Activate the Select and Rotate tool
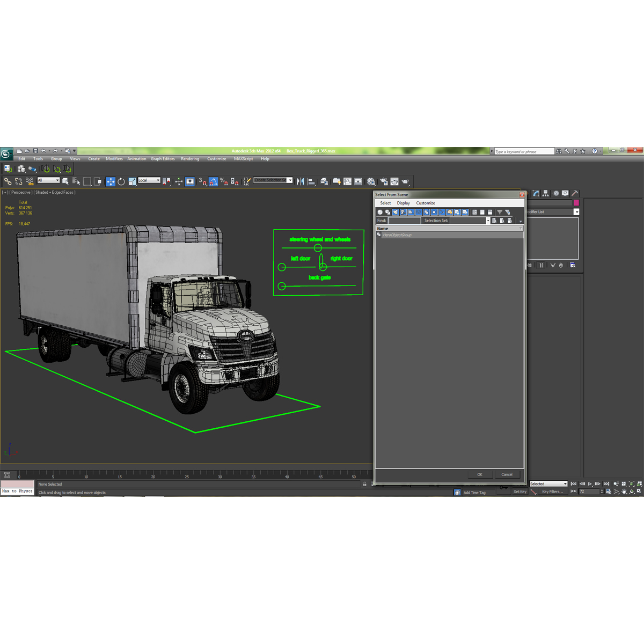 pos(122,181)
